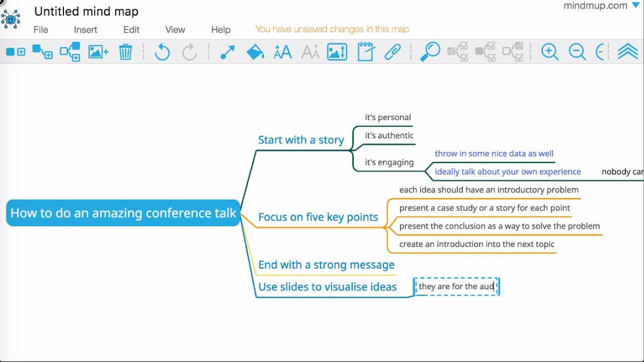This screenshot has height=362, width=644.
Task: Click the add sibling node icon
Action: click(70, 52)
